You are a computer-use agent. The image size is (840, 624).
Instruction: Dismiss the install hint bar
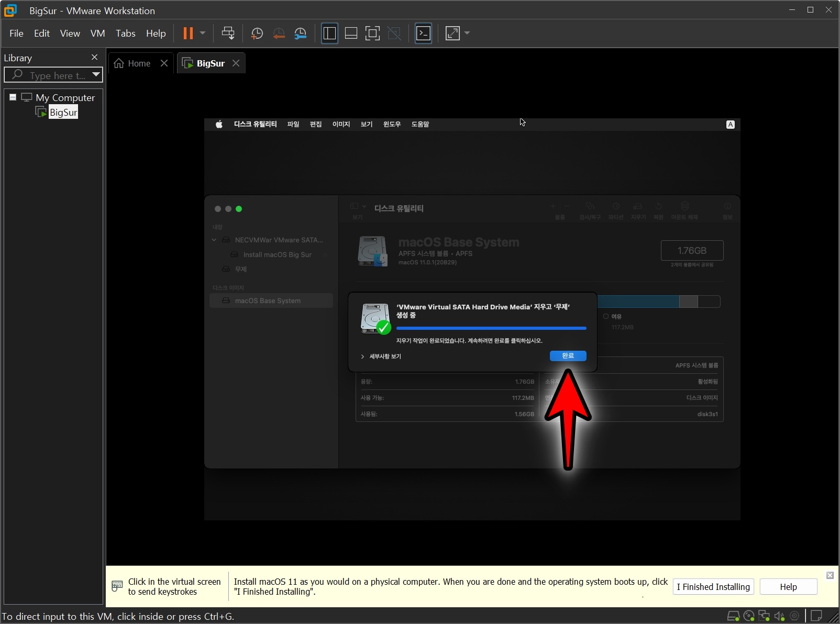coord(830,575)
